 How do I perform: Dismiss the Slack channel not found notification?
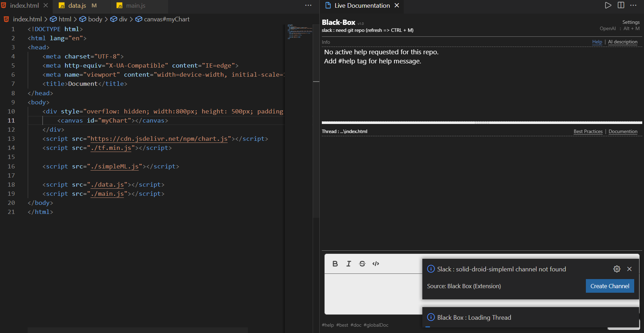pyautogui.click(x=630, y=269)
